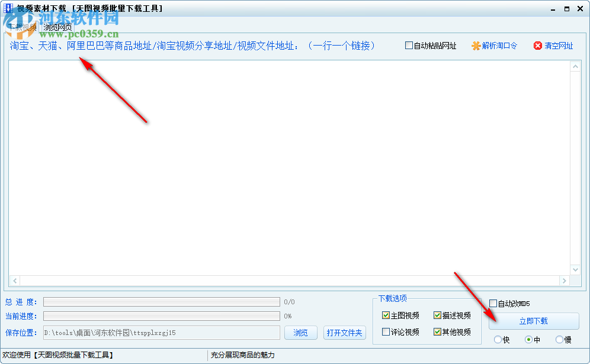This screenshot has width=590, height=364.
Task: Click the horizontal scrollbar left arrow
Action: point(15,281)
